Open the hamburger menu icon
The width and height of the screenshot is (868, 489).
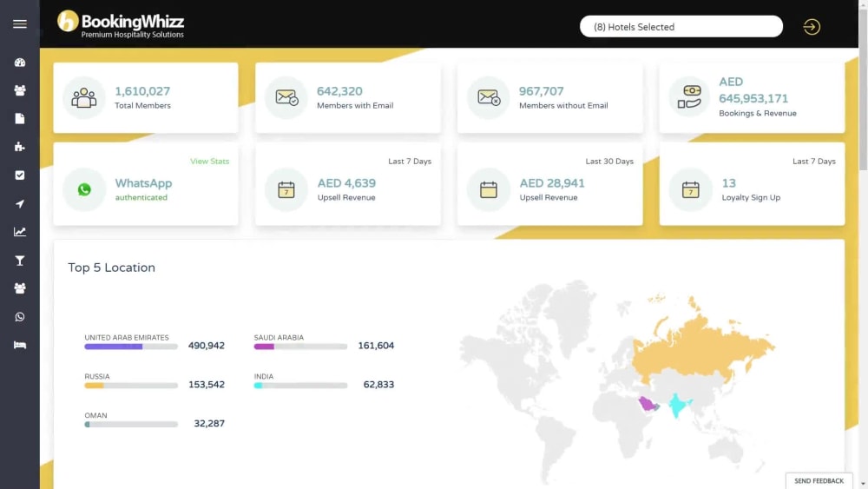[x=20, y=23]
